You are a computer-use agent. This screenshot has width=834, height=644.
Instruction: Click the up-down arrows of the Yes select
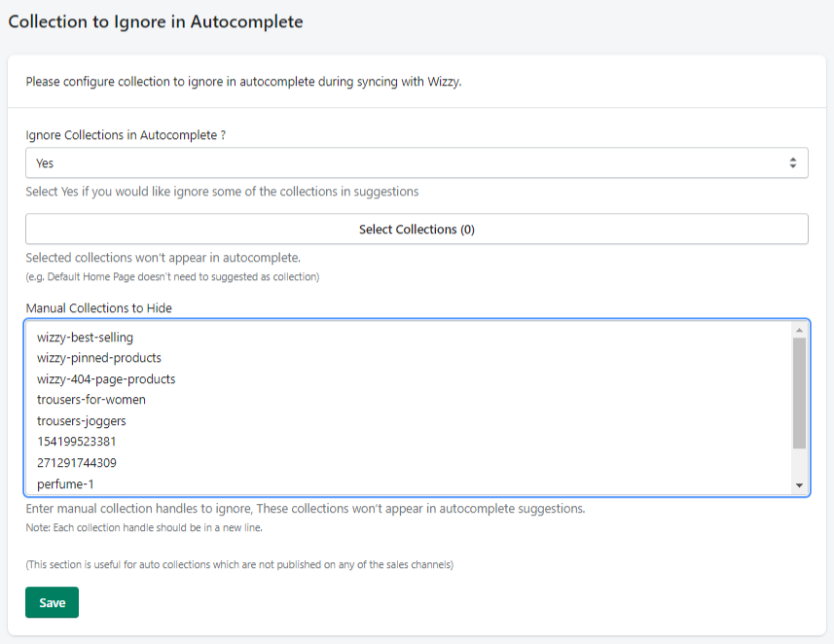tap(792, 162)
